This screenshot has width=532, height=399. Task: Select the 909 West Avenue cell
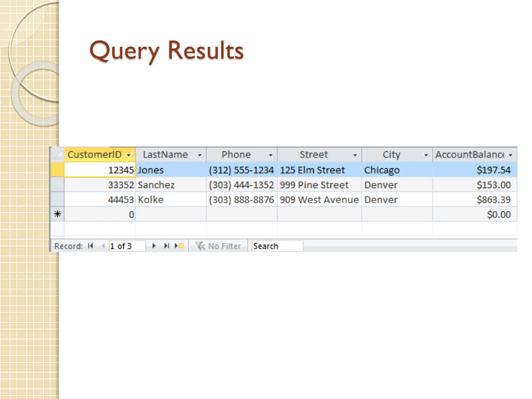tap(319, 199)
